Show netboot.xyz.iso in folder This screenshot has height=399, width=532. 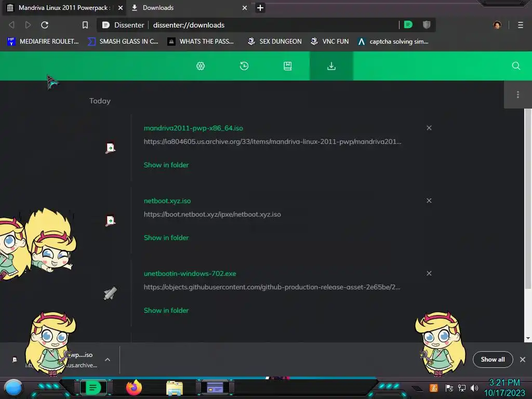click(x=166, y=238)
